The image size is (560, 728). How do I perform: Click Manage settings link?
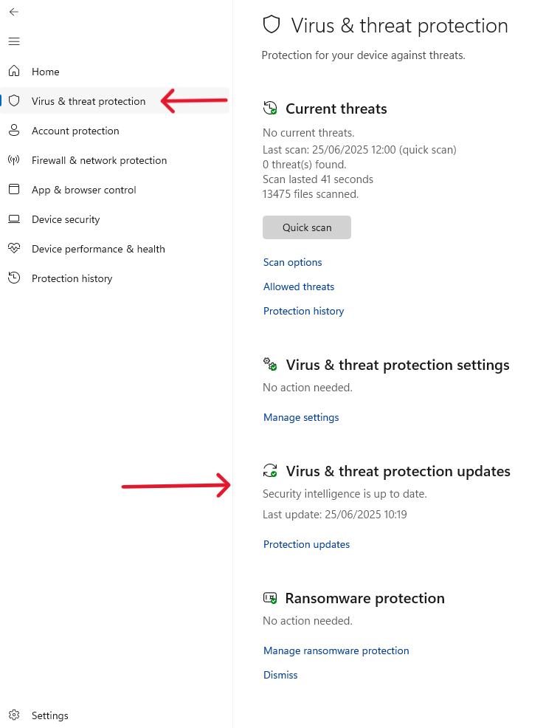[301, 417]
